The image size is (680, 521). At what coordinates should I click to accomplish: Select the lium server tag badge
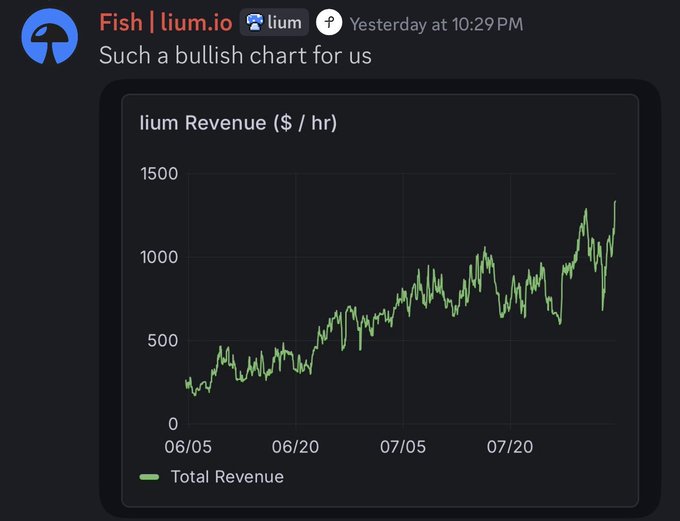[274, 22]
